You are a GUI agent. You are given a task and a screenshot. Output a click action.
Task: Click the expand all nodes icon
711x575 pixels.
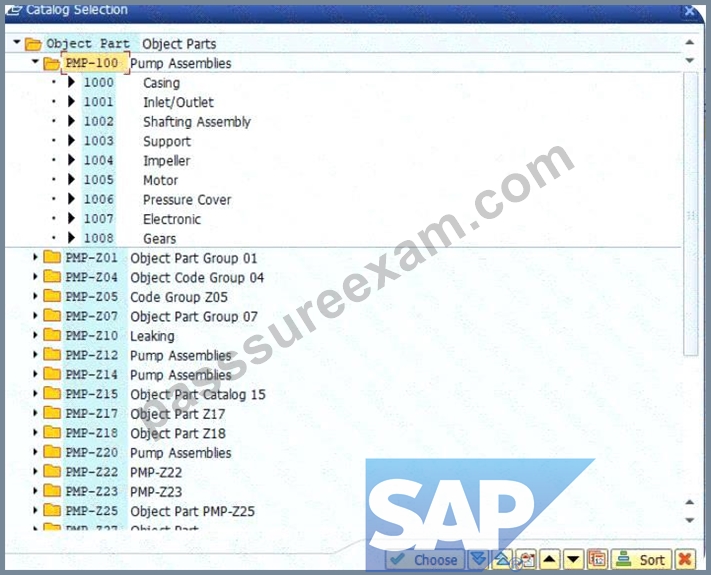[x=478, y=559]
